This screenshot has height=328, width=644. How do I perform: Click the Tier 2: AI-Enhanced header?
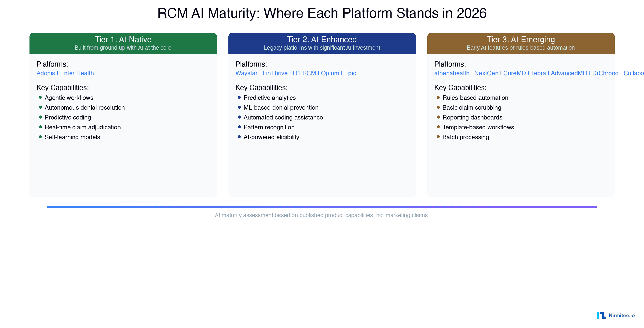point(322,40)
